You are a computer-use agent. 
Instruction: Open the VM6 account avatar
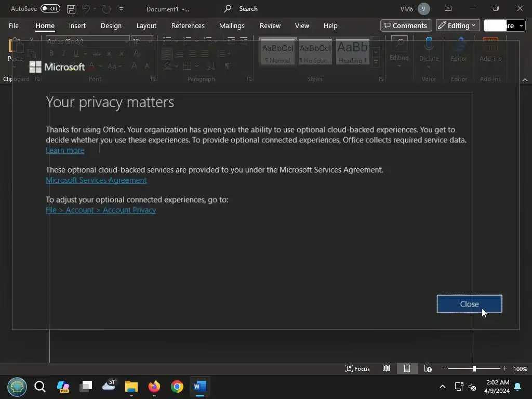click(424, 9)
